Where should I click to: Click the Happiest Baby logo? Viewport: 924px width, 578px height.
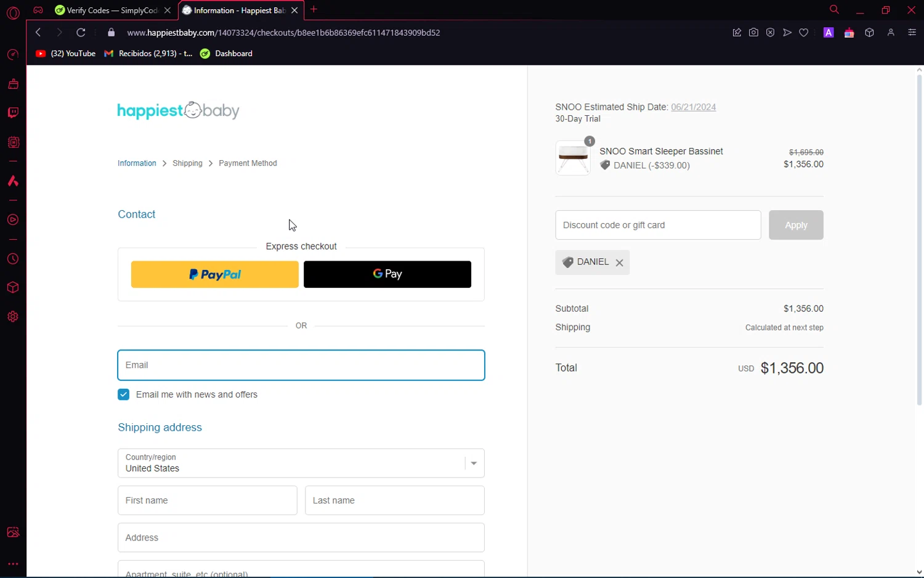tap(179, 110)
